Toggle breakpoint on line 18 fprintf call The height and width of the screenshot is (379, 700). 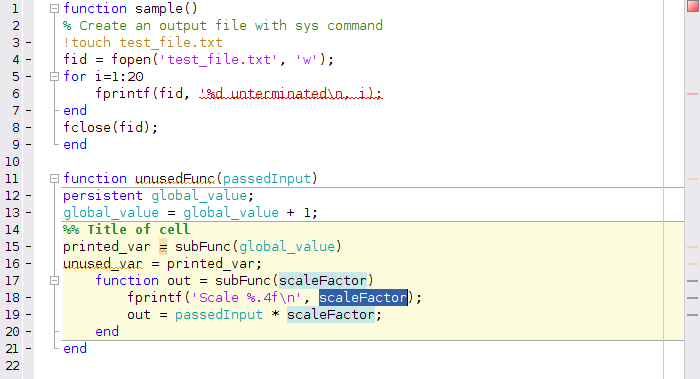29,298
